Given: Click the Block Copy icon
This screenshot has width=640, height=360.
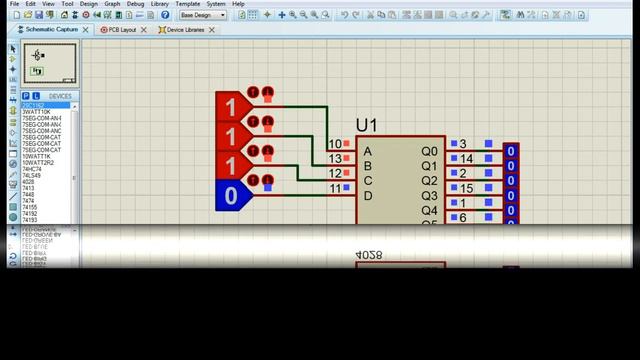Looking at the screenshot, I should pyautogui.click(x=407, y=15).
